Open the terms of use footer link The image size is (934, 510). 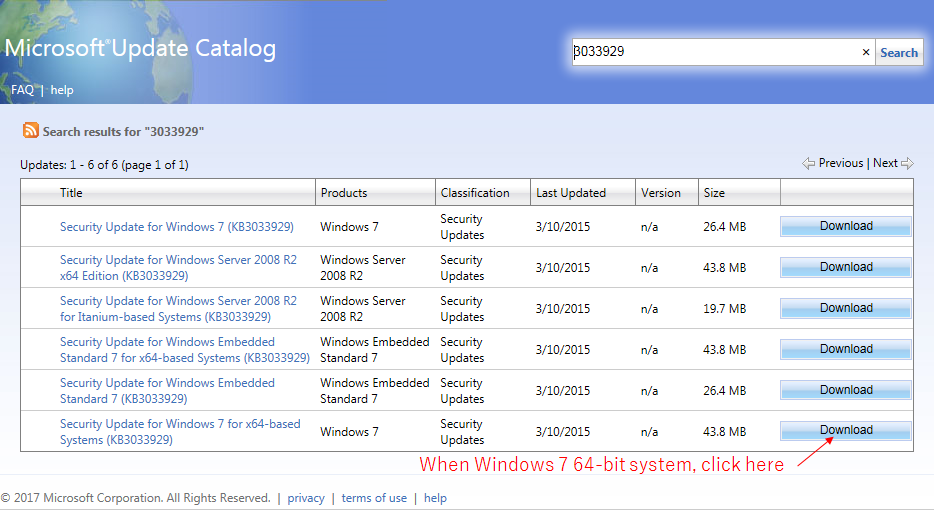tap(374, 498)
